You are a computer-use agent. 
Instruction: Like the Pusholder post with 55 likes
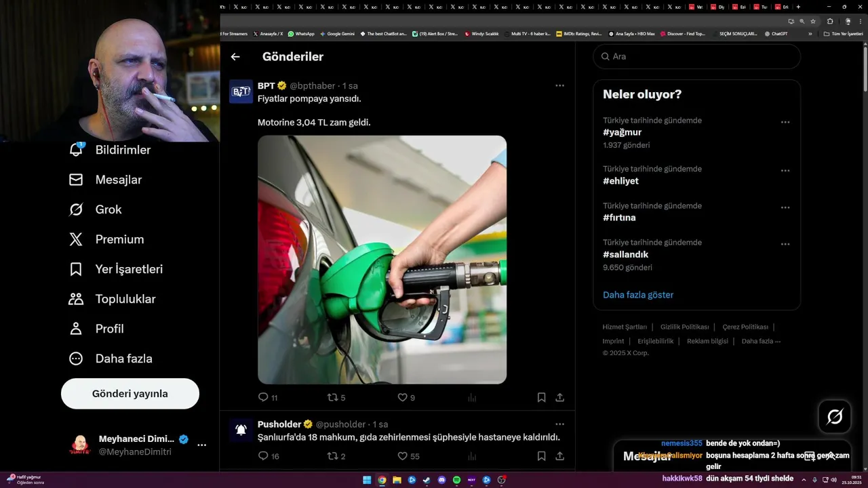point(408,456)
